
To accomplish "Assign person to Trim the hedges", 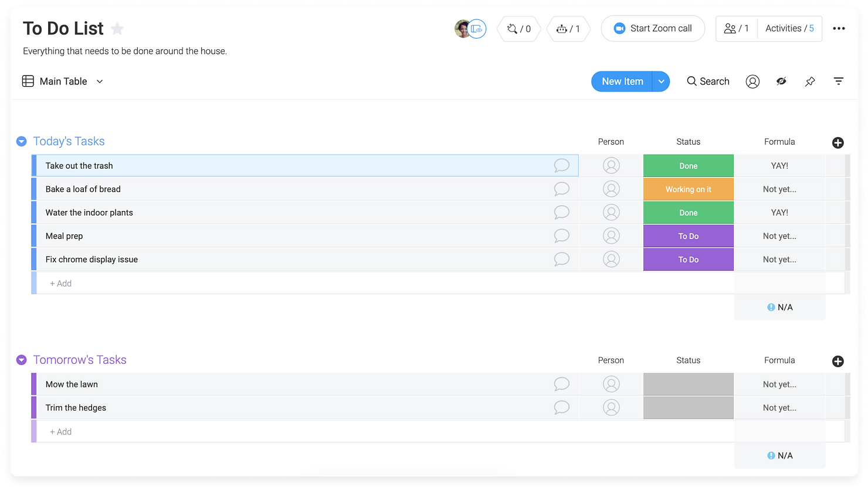I will [611, 408].
